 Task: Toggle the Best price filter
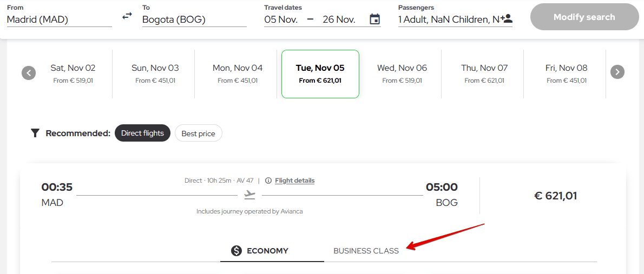click(x=198, y=133)
